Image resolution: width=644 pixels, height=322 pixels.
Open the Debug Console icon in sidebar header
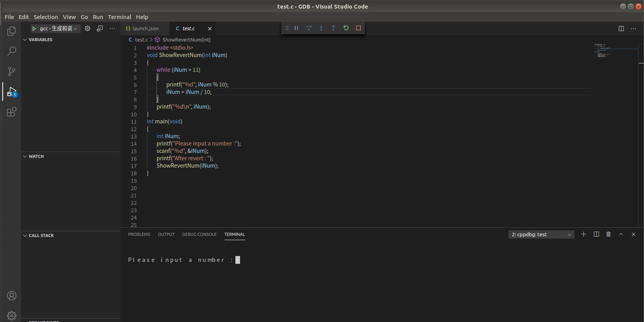[100, 28]
